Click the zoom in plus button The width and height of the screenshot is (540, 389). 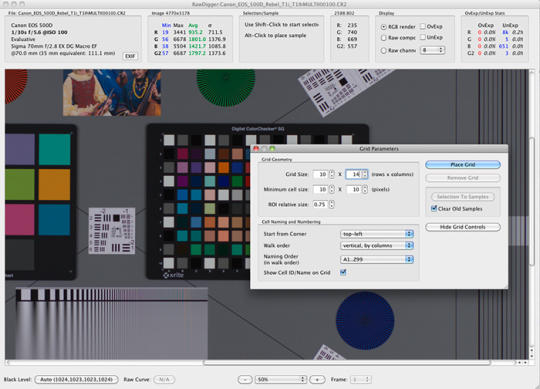(317, 379)
